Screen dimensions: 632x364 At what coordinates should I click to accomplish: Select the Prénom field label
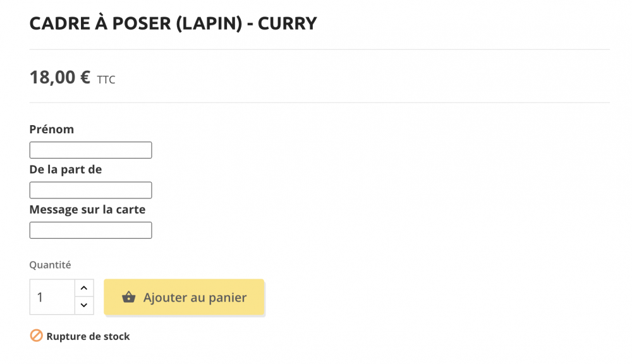[51, 129]
